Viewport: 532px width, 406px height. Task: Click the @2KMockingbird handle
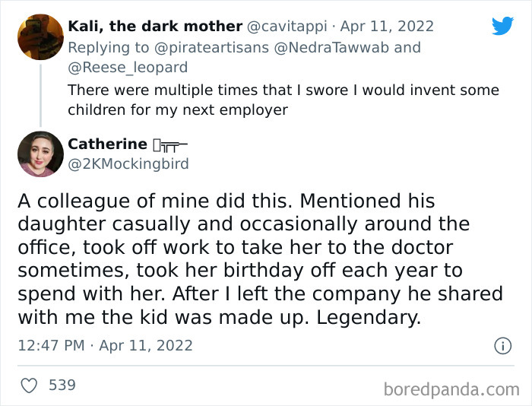pos(128,163)
